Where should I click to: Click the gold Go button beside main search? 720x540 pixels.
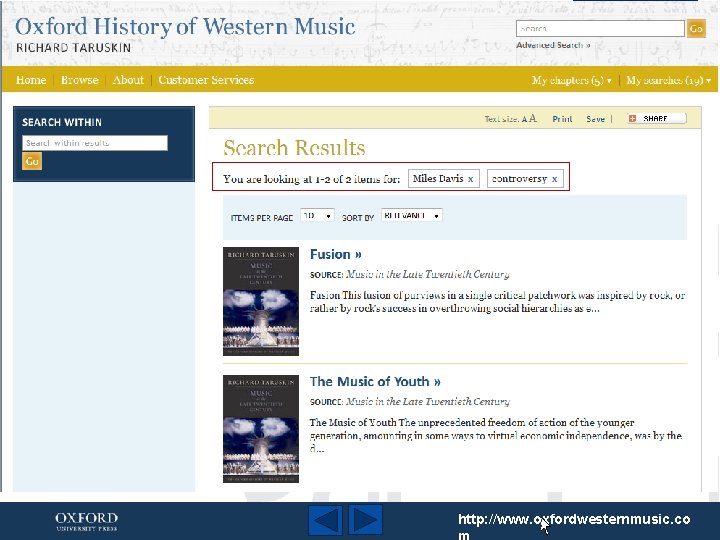pos(696,28)
